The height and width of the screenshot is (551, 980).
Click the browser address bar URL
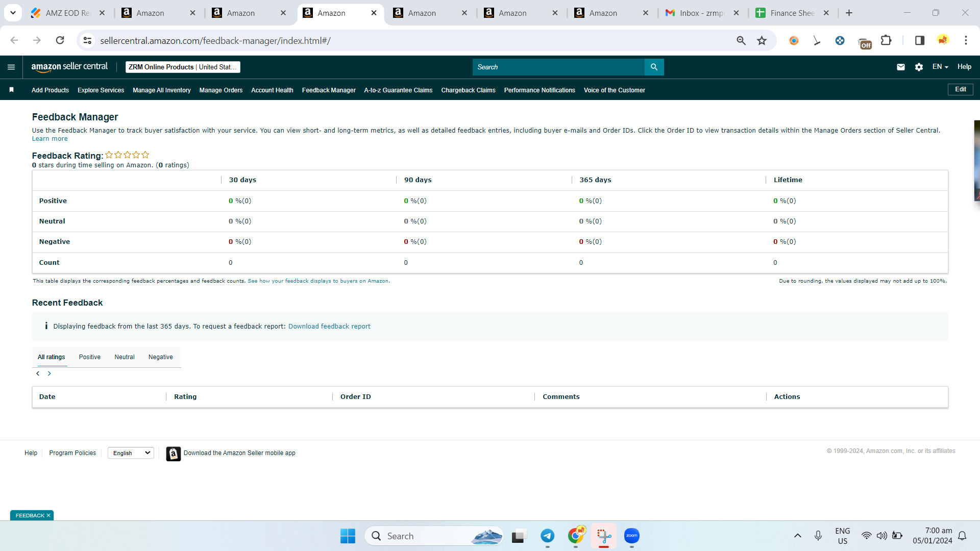[x=215, y=41]
